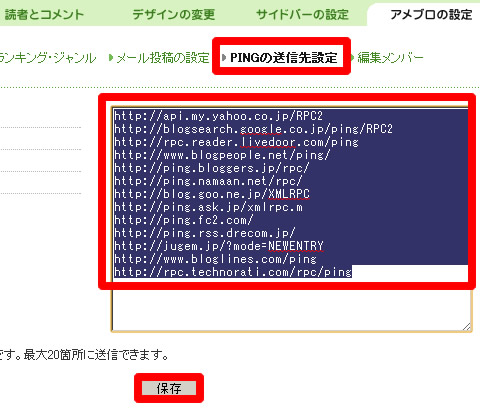Switch to デザインの変更 tab
Viewport: 480px width, 408px height.
pyautogui.click(x=173, y=15)
